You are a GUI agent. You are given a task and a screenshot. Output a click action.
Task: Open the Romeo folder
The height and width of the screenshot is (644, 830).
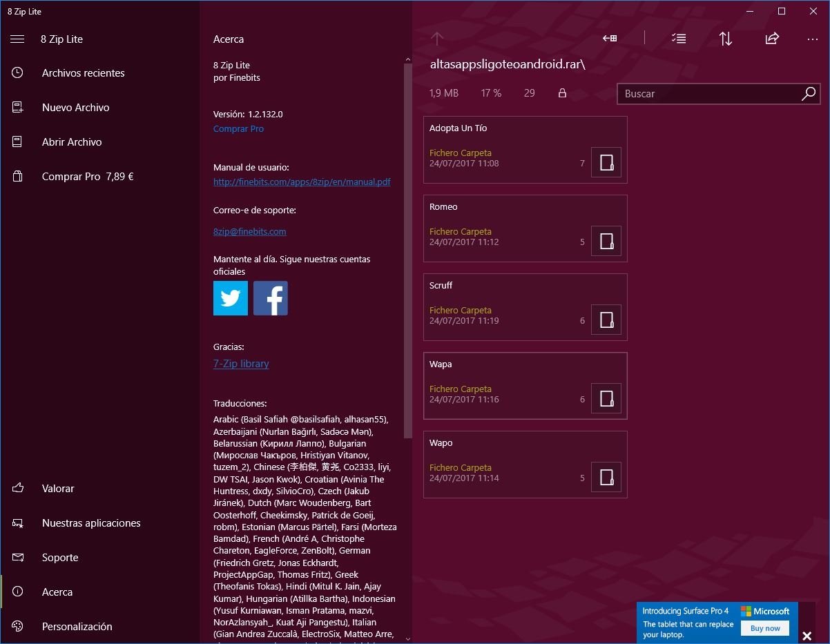coord(525,228)
